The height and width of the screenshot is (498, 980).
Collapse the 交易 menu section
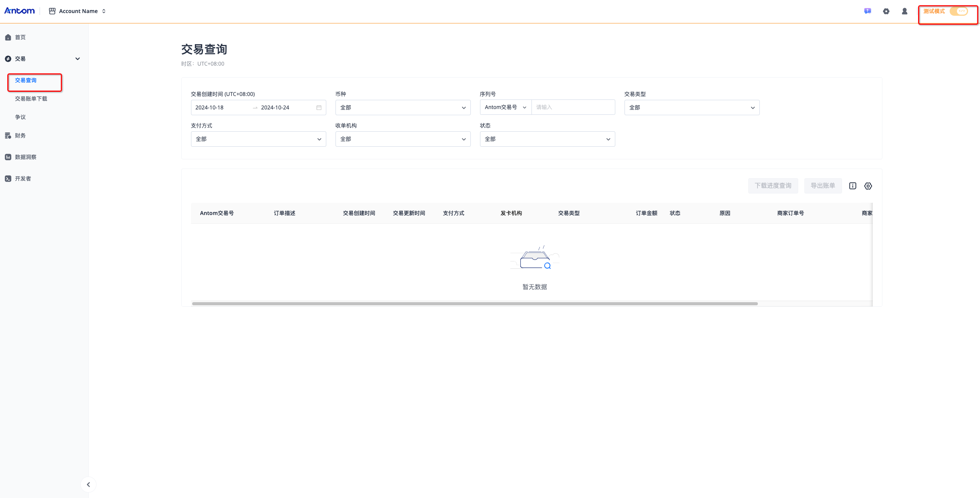[x=77, y=59]
